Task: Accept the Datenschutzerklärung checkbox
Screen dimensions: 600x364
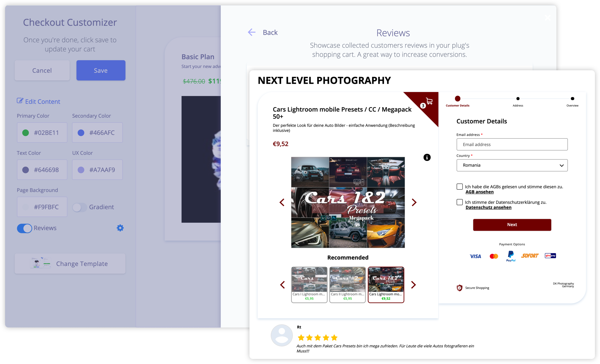Action: (460, 202)
